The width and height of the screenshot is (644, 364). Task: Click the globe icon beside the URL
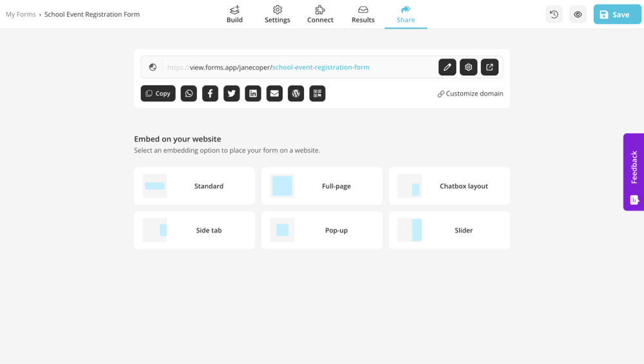(153, 67)
